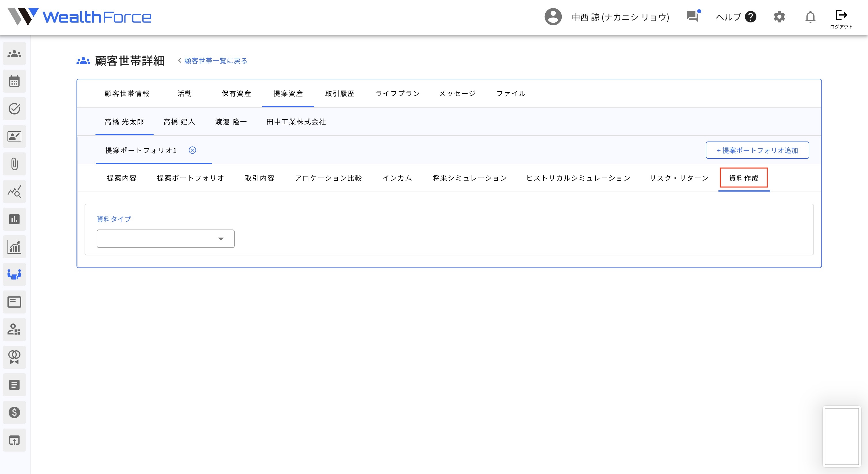Open the contact card icon in sidebar
868x474 pixels.
(14, 136)
